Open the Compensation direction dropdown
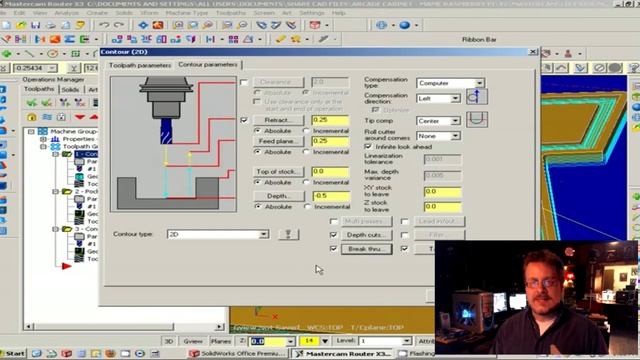Screen dimensions: 640x360 point(455,98)
